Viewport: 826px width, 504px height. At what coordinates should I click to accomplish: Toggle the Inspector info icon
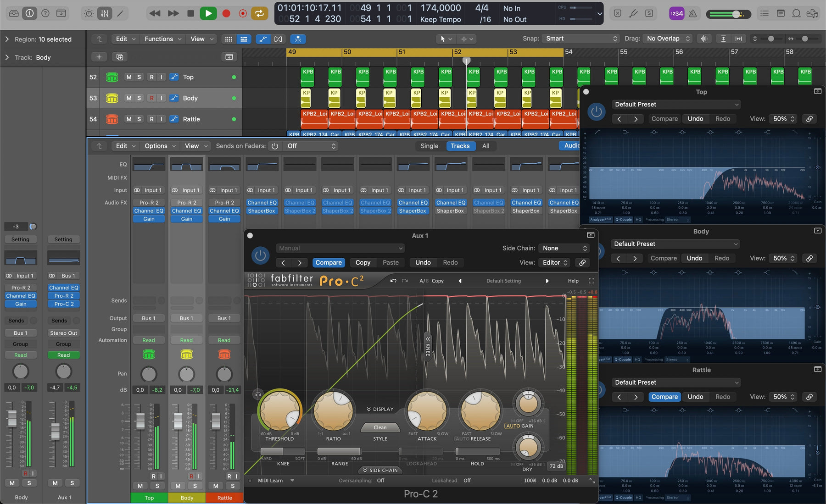pos(29,13)
